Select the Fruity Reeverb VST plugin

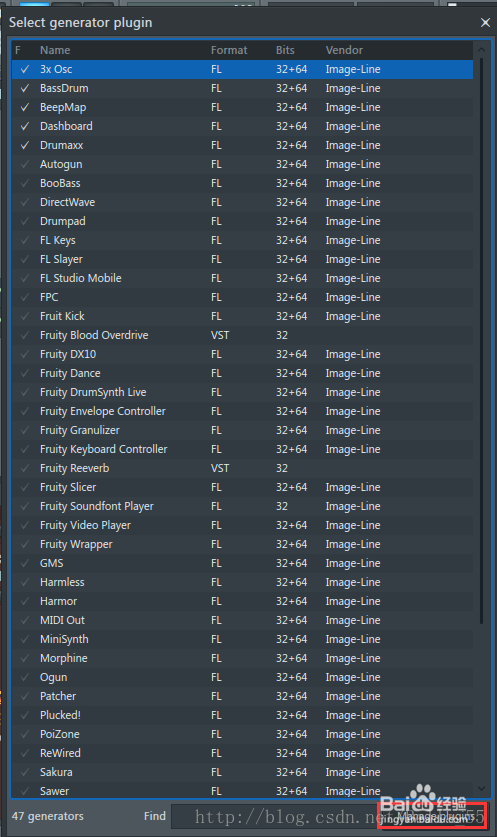(x=242, y=468)
